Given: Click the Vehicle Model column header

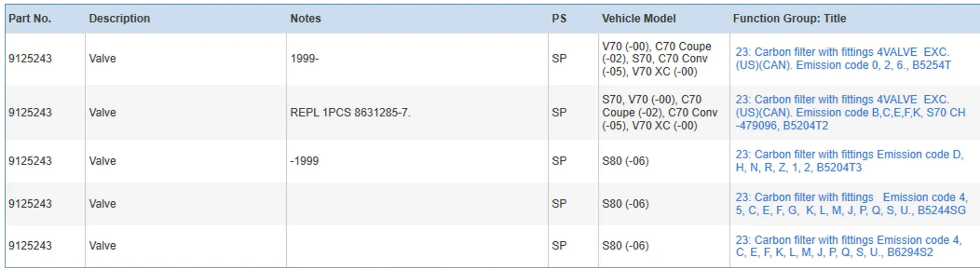Looking at the screenshot, I should coord(639,18).
